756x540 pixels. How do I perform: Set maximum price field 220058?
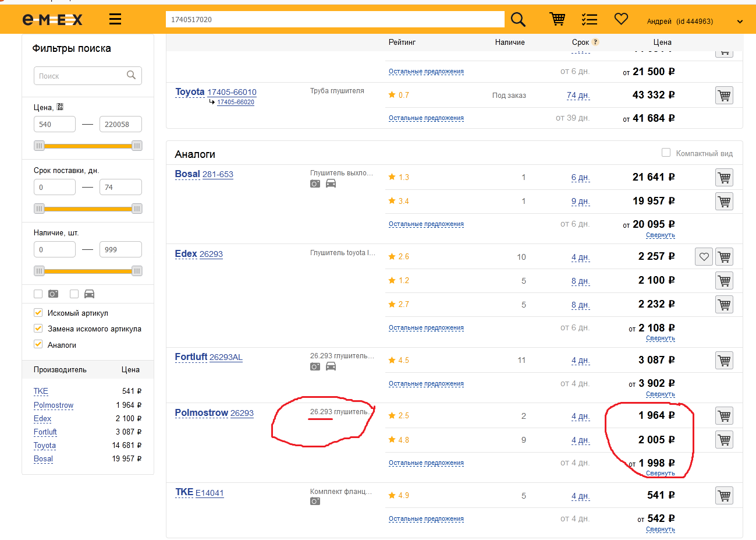point(120,124)
